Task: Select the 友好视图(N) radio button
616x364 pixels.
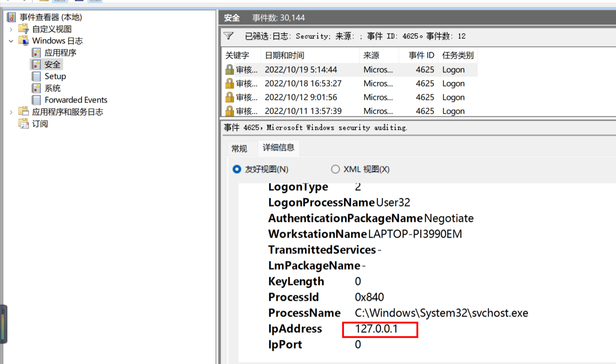Action: [237, 169]
